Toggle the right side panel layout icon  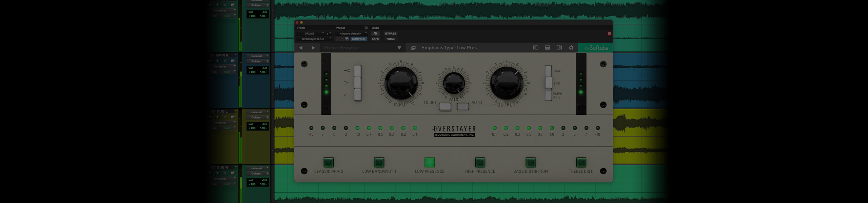(559, 48)
